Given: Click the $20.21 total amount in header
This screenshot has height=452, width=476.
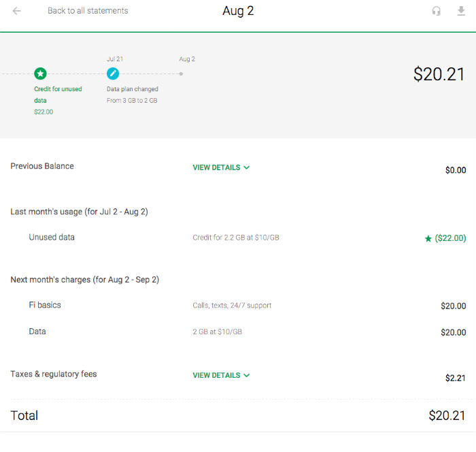Looking at the screenshot, I should point(439,74).
